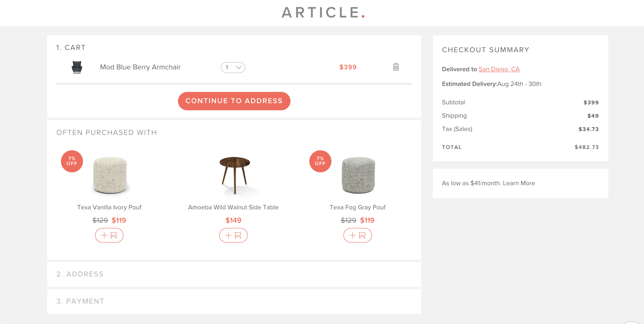Add Texa Vanilla Ivory Pouf to cart
The height and width of the screenshot is (324, 644).
tap(109, 235)
